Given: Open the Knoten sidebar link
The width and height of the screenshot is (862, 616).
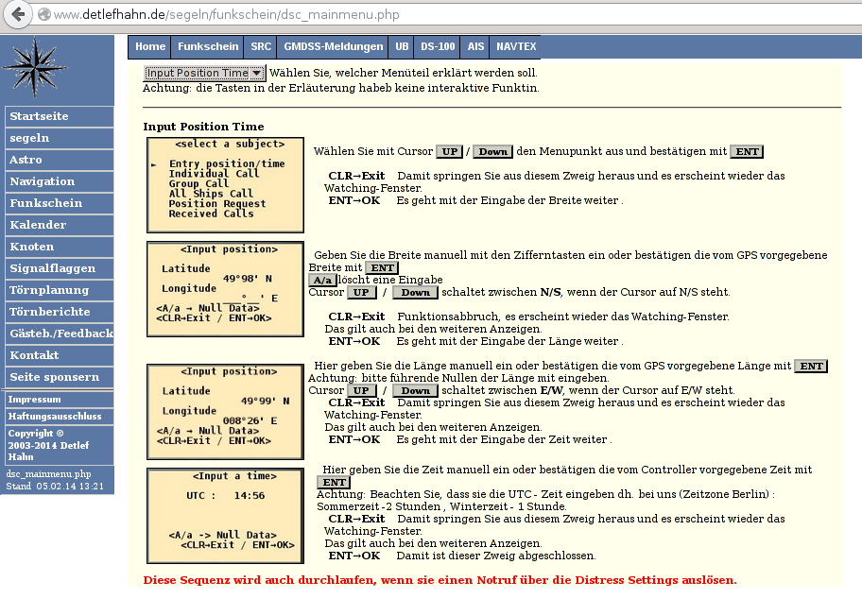Looking at the screenshot, I should point(60,247).
